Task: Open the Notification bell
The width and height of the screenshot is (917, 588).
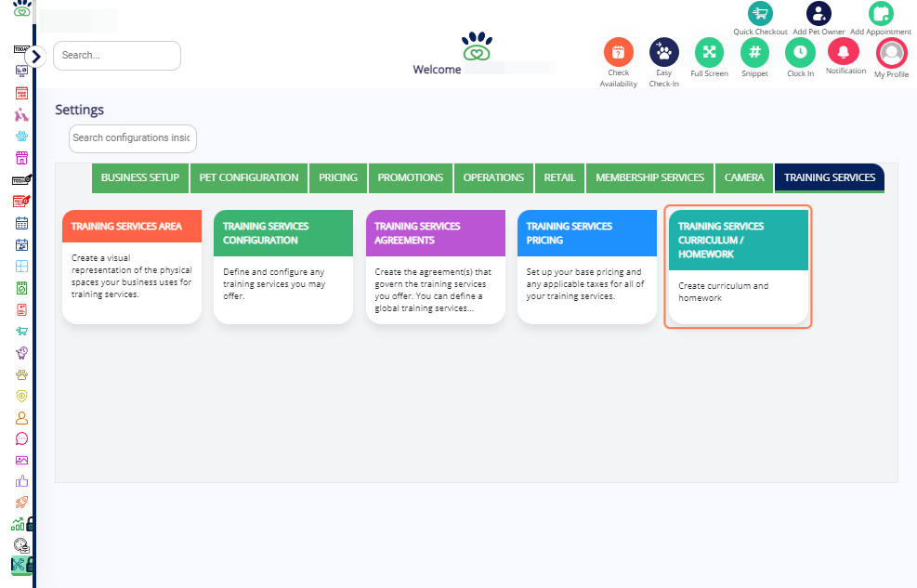Action: pyautogui.click(x=844, y=52)
